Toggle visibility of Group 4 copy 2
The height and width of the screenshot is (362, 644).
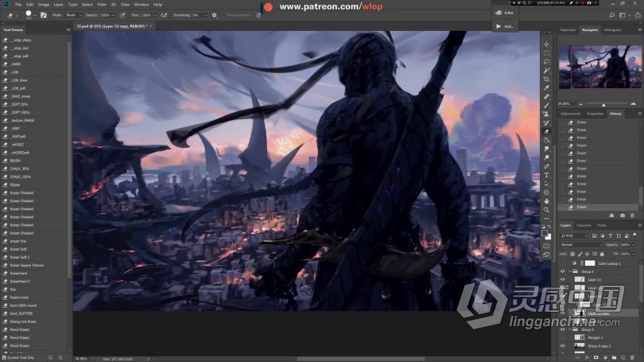(563, 345)
